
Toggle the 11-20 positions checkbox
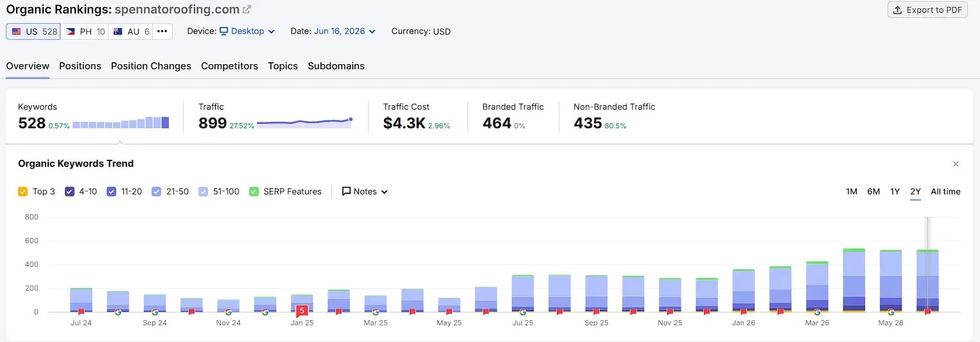112,191
